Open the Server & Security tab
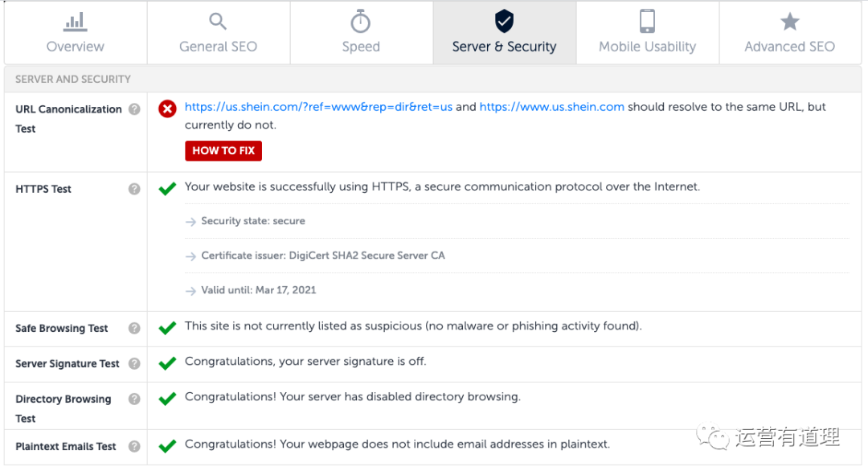The height and width of the screenshot is (475, 868). click(504, 33)
